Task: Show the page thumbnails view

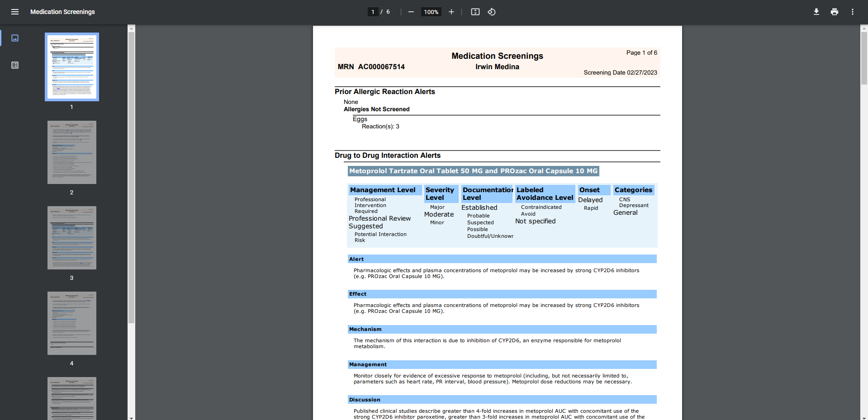Action: click(x=15, y=38)
